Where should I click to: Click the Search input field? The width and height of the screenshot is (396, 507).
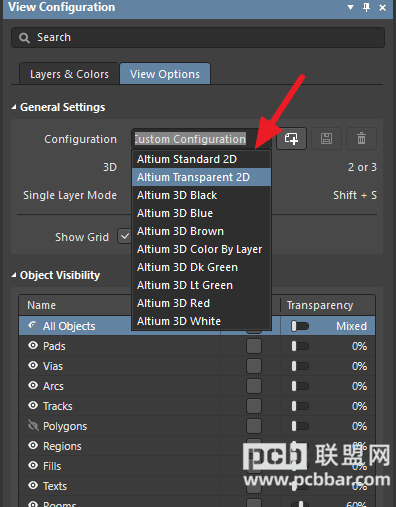(198, 38)
